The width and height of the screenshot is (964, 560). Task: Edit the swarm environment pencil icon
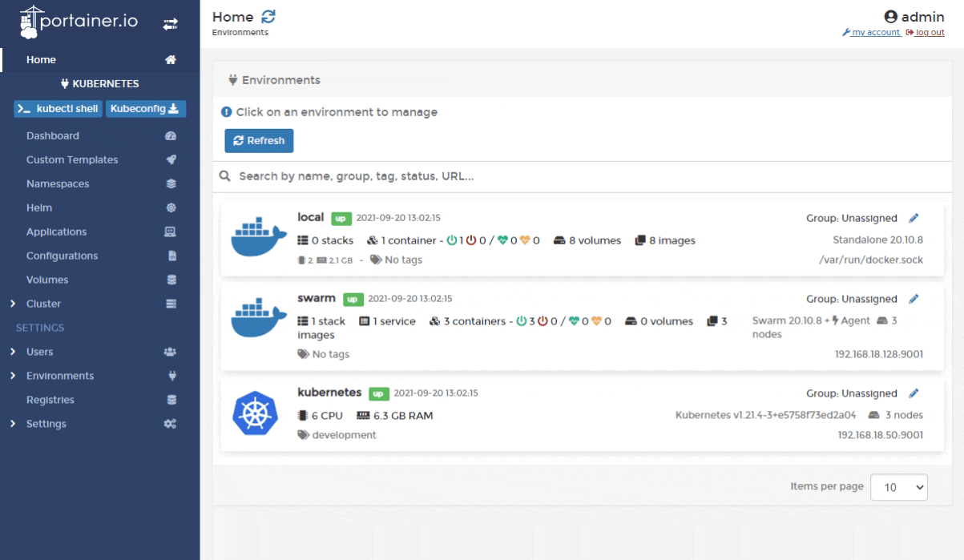(914, 299)
